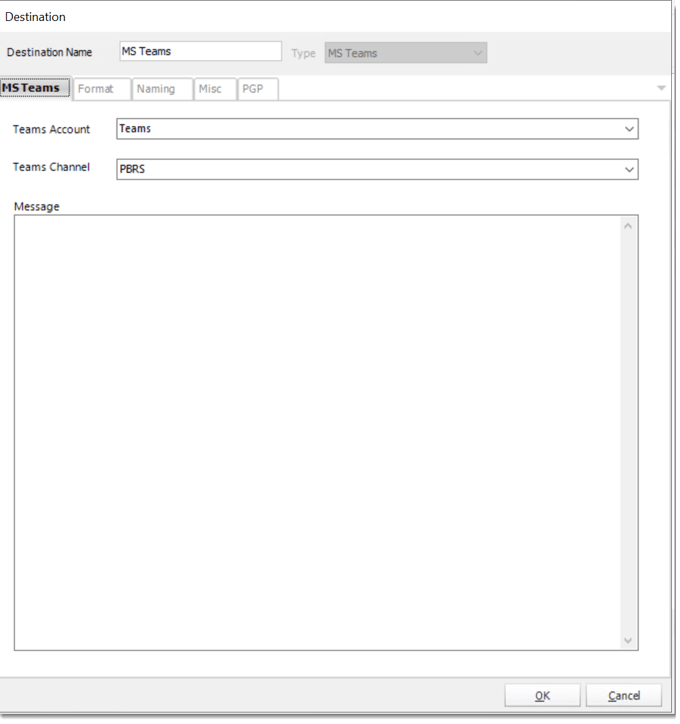Open the Teams Account dropdown
The width and height of the screenshot is (680, 724).
pos(629,129)
